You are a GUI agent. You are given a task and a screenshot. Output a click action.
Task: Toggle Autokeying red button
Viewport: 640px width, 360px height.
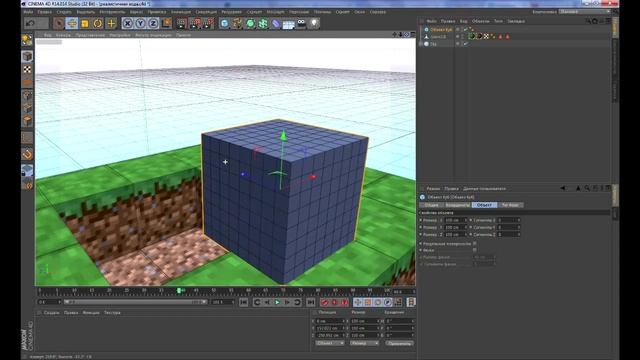[335, 302]
